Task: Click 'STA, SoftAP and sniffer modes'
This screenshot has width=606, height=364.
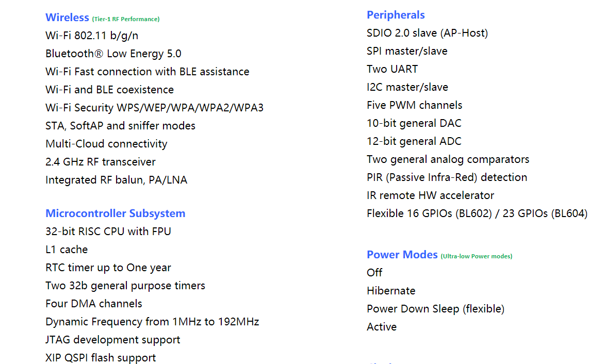Action: (x=120, y=126)
